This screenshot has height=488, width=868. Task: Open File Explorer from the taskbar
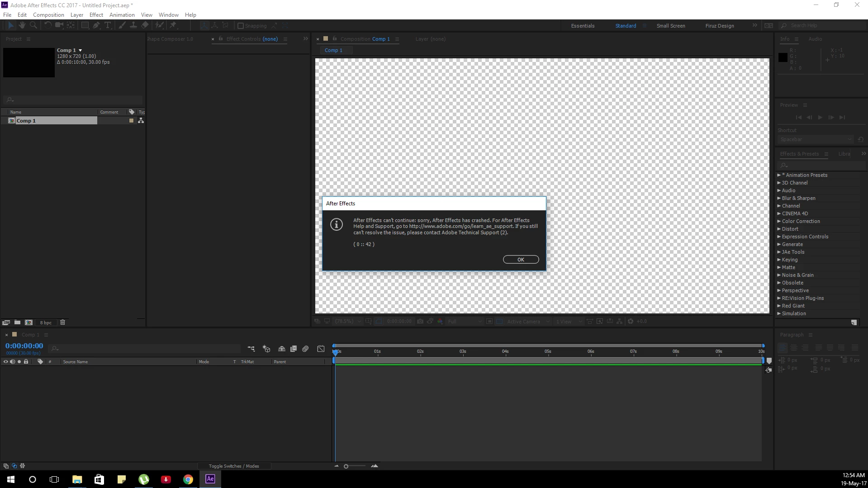pyautogui.click(x=77, y=479)
